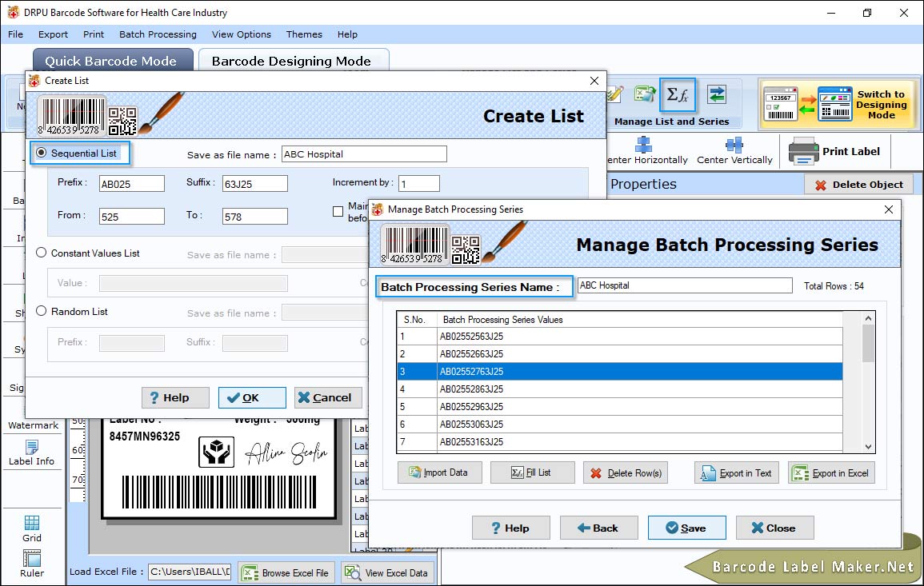The width and height of the screenshot is (924, 586).
Task: Toggle the Ruler icon in the sidebar
Action: tap(32, 558)
